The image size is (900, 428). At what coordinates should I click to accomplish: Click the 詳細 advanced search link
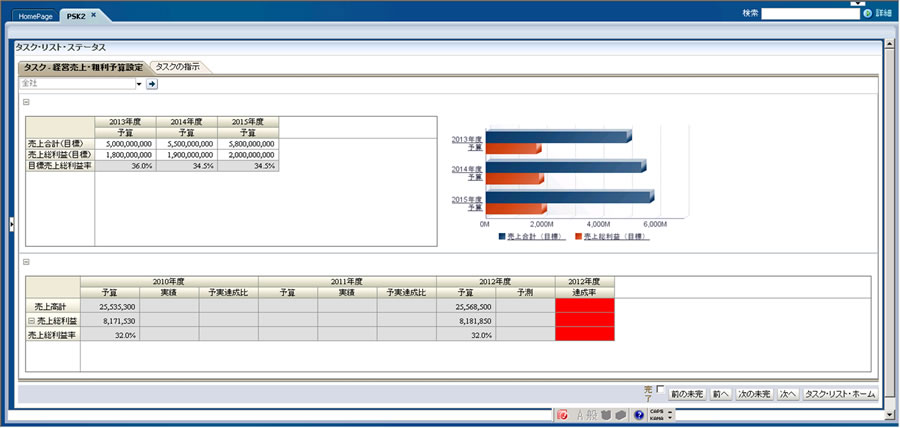(884, 13)
